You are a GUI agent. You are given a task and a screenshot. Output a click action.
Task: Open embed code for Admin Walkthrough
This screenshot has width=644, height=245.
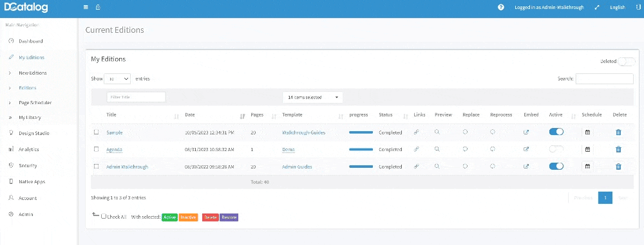tap(526, 166)
